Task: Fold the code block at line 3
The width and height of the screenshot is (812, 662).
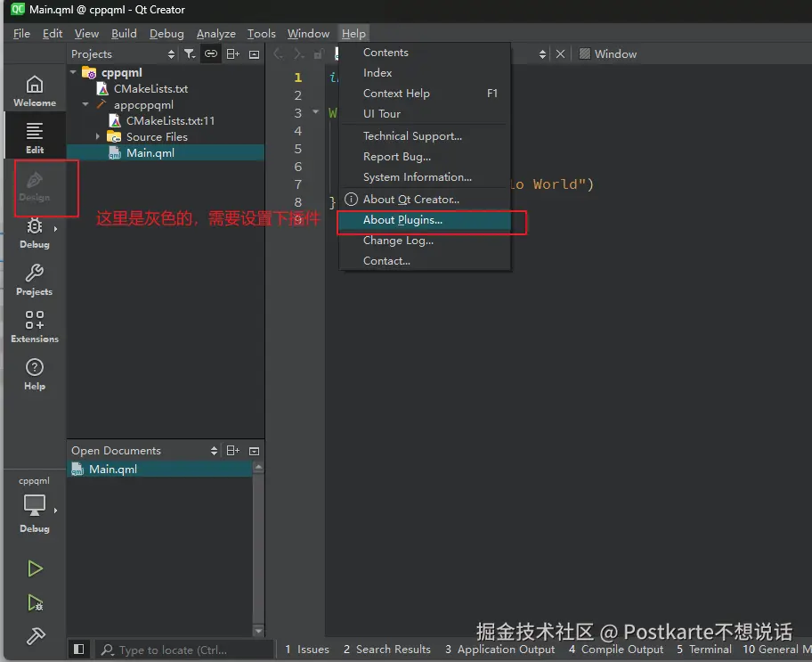Action: pyautogui.click(x=315, y=112)
